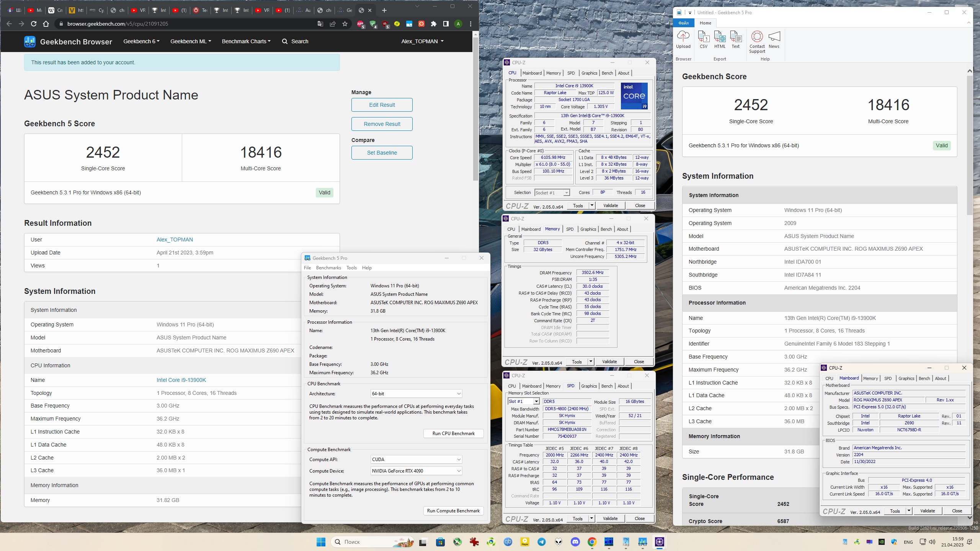The height and width of the screenshot is (551, 980).
Task: Click the share page icon in address bar
Action: (x=333, y=24)
